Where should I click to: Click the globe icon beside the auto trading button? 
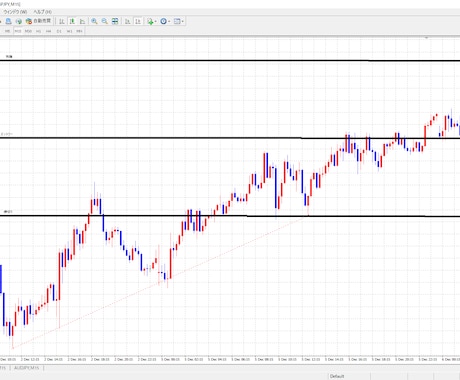click(19, 21)
